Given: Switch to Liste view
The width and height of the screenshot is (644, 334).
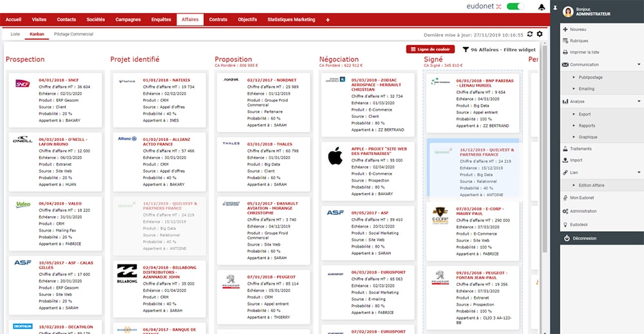Looking at the screenshot, I should pyautogui.click(x=15, y=34).
